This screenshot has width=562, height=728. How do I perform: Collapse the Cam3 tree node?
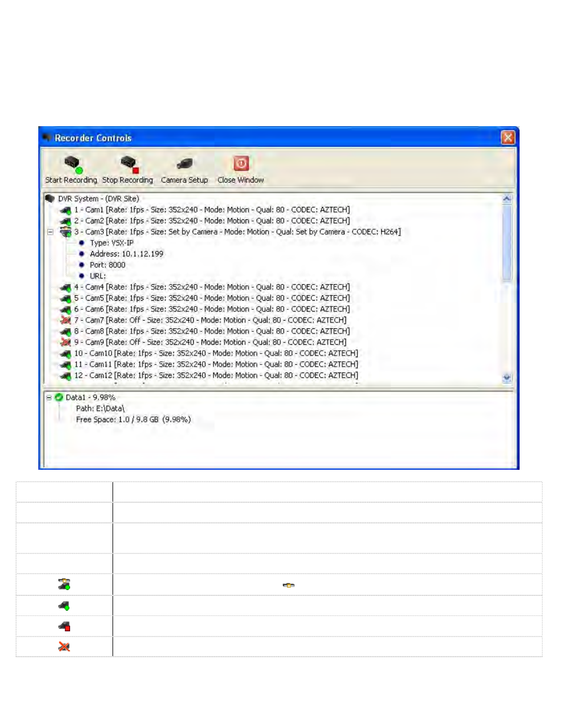50,232
